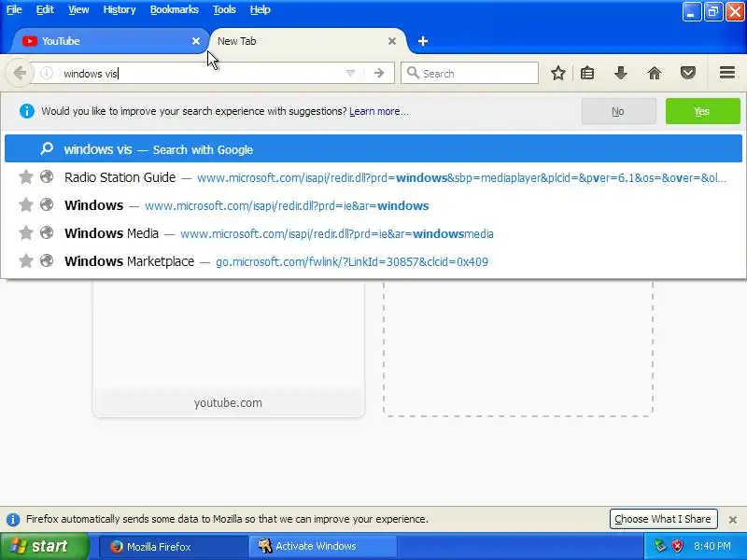Switch to Mozilla Firefox taskbar button
747x560 pixels.
(174, 547)
